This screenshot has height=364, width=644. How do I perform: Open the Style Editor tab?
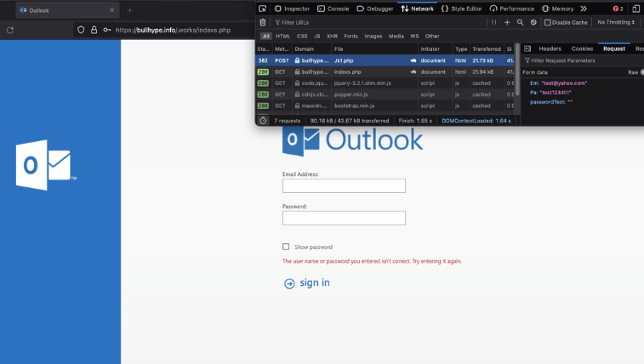(462, 9)
